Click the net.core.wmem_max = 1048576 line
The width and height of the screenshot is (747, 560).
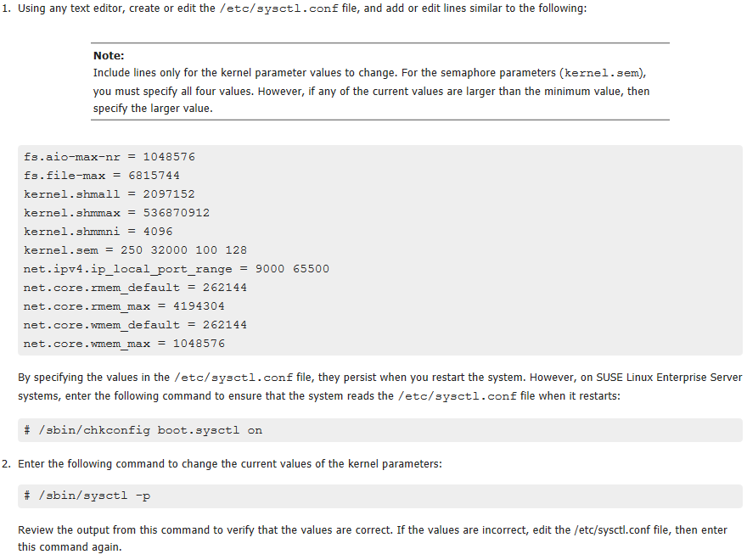[x=124, y=344]
